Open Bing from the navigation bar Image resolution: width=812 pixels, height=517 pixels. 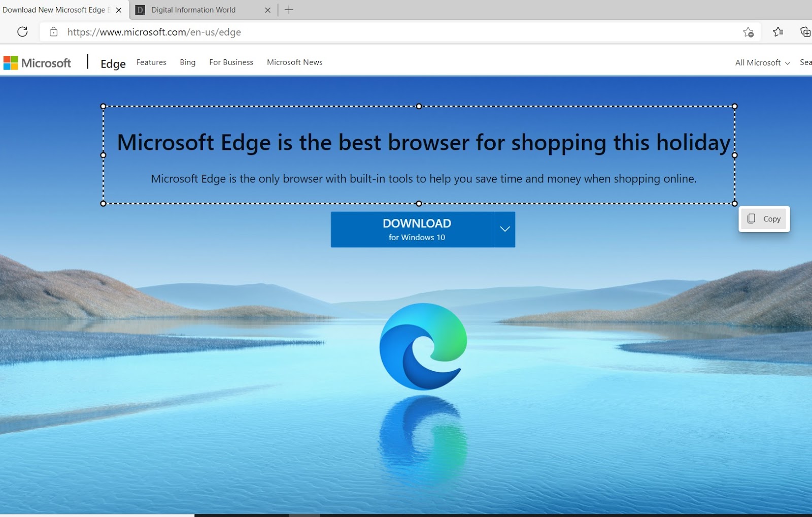coord(187,62)
